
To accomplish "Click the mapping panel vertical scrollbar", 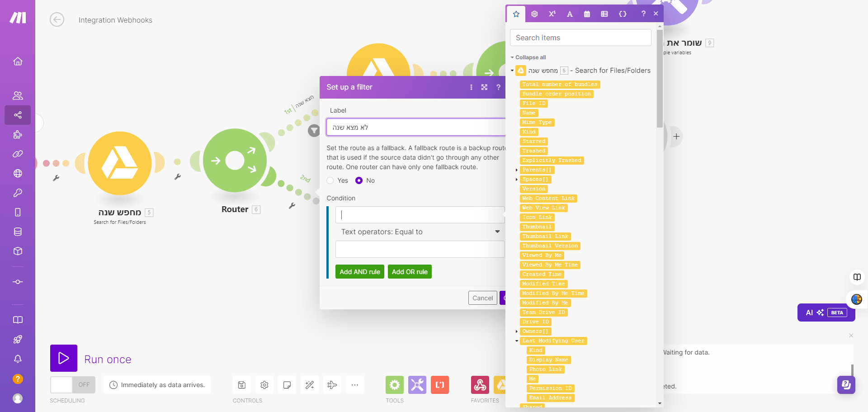I will click(660, 79).
